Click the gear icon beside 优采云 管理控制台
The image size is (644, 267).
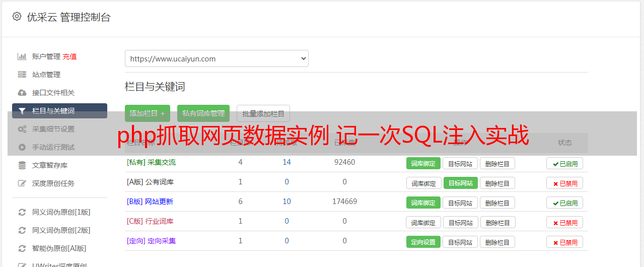click(17, 17)
